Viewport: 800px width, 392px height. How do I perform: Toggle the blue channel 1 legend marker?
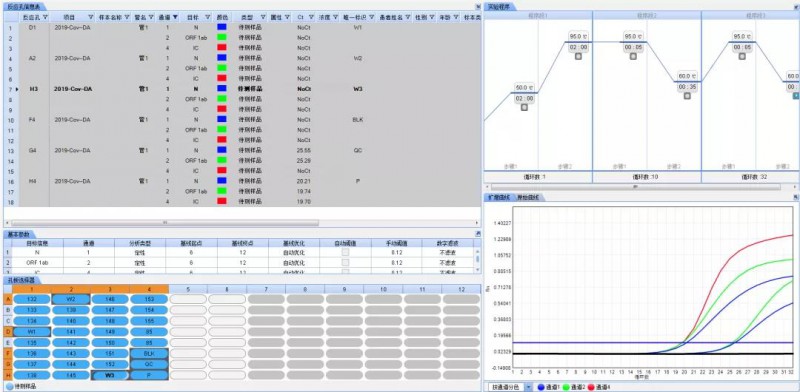(x=540, y=387)
